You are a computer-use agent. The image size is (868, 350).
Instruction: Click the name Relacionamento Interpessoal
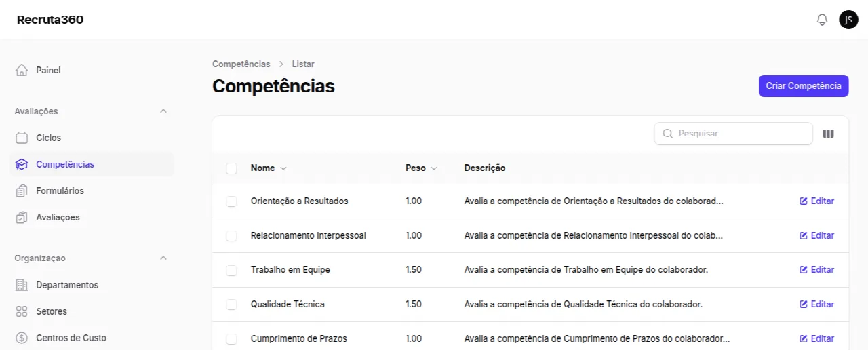pyautogui.click(x=309, y=235)
